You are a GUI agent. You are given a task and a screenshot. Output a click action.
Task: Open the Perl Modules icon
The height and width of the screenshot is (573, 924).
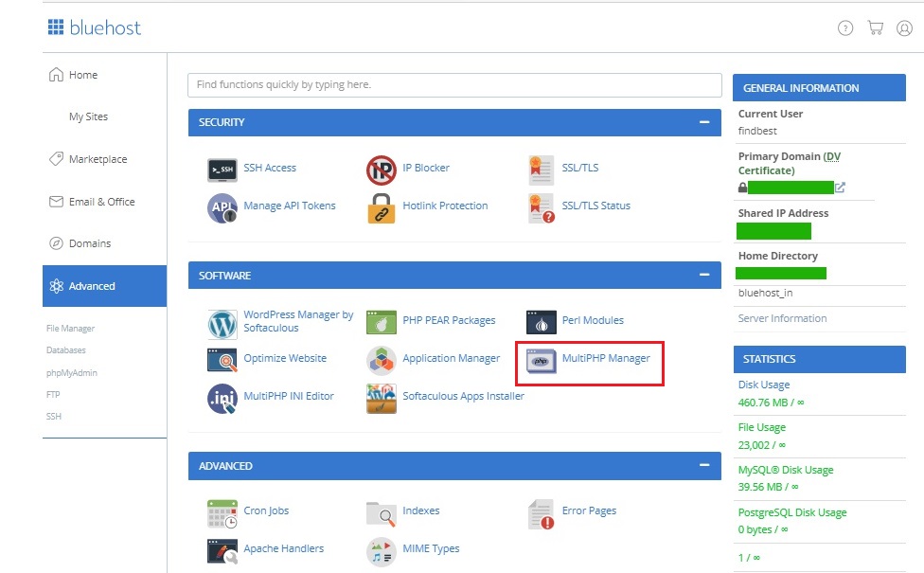click(x=541, y=322)
